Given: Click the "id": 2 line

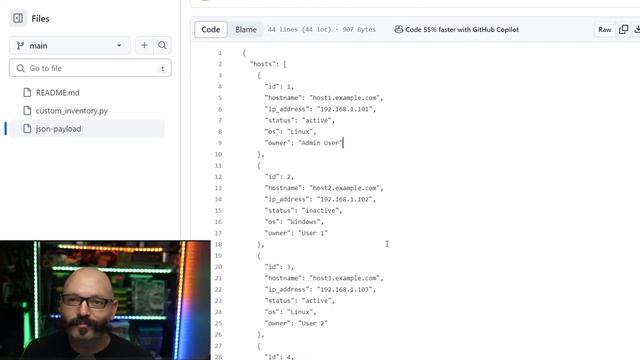Looking at the screenshot, I should pyautogui.click(x=280, y=177).
